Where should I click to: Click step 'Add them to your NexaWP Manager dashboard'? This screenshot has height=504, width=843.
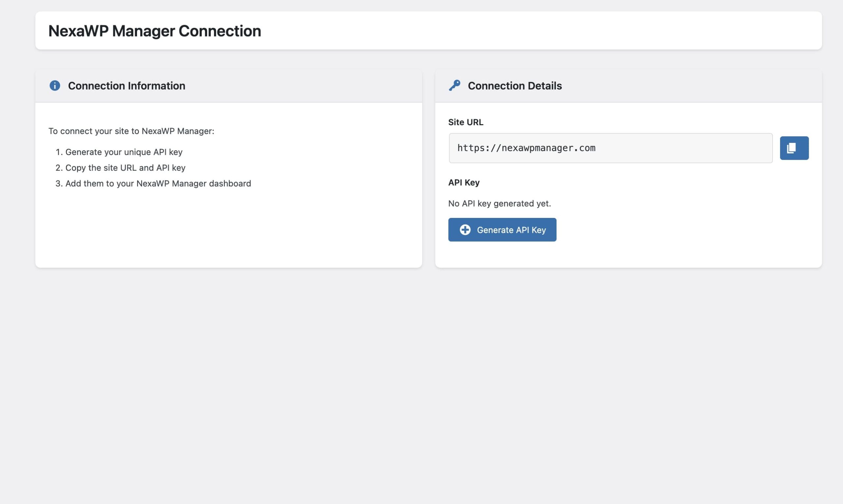click(x=158, y=183)
